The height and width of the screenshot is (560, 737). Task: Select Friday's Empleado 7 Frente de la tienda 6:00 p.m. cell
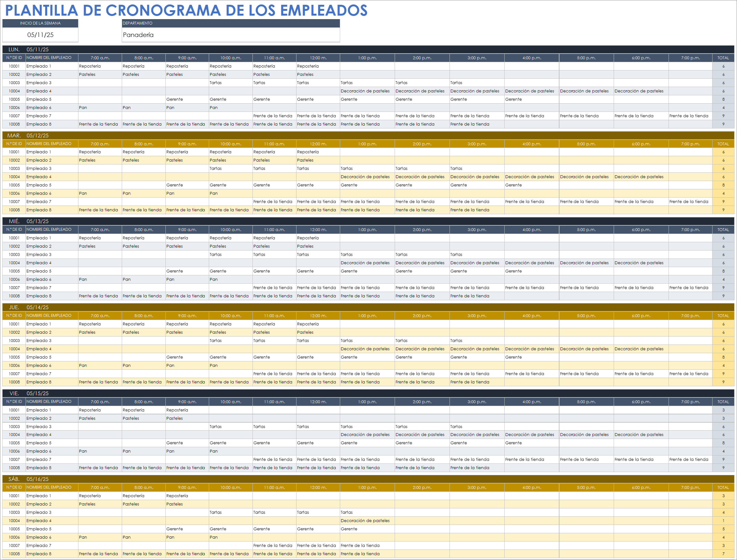point(641,460)
